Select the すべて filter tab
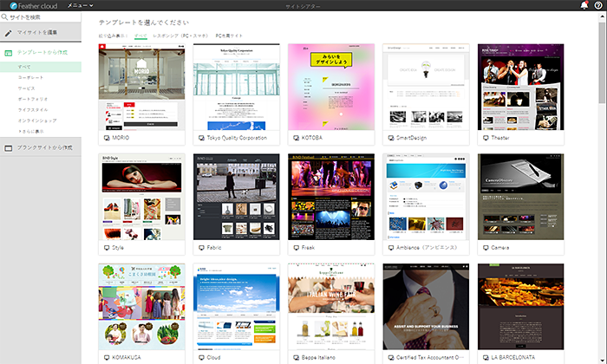The height and width of the screenshot is (364, 607). [x=140, y=36]
